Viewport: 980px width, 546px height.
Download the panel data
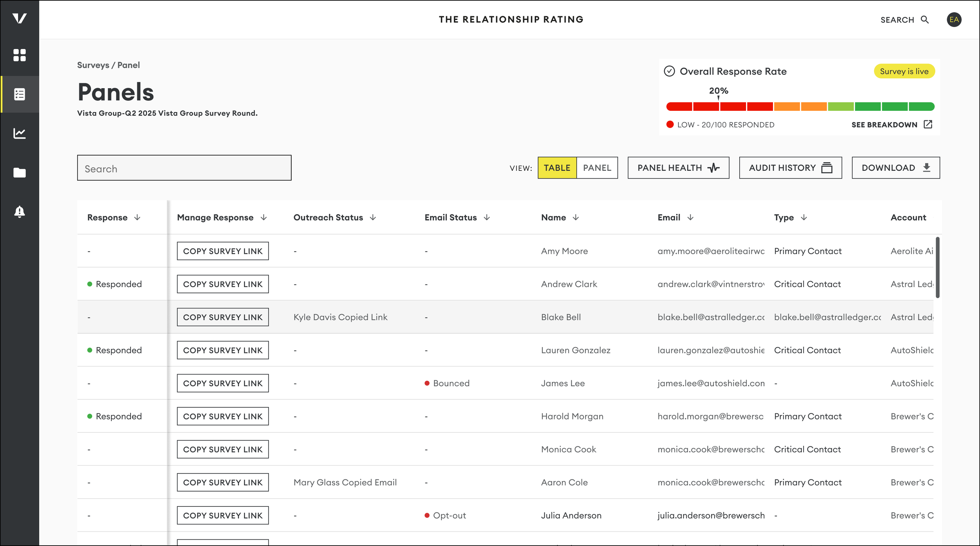(896, 168)
